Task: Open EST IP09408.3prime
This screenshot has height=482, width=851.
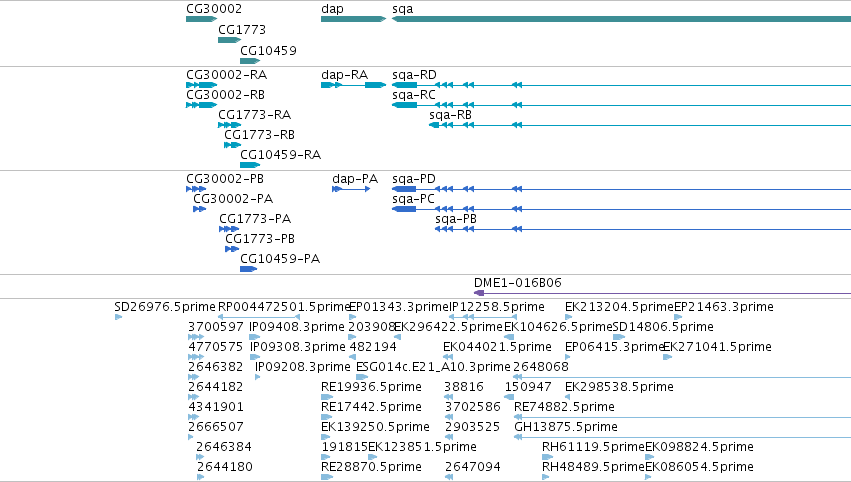Action: click(297, 327)
